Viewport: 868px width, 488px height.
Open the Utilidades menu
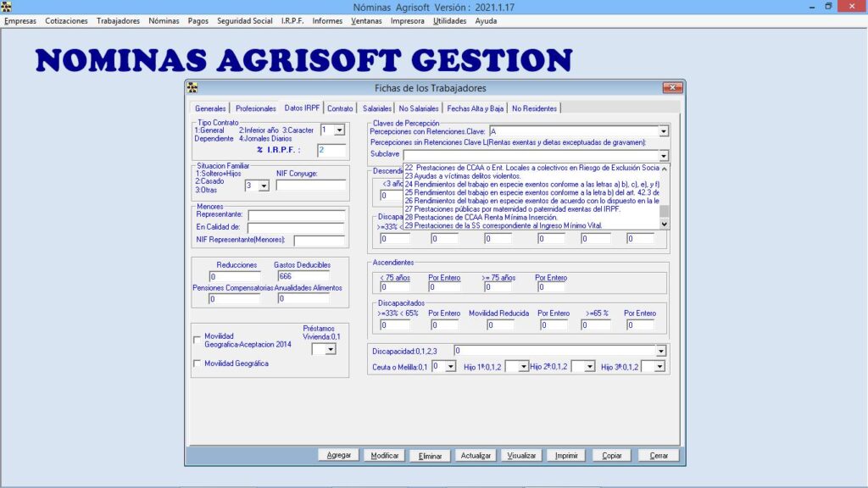click(449, 21)
